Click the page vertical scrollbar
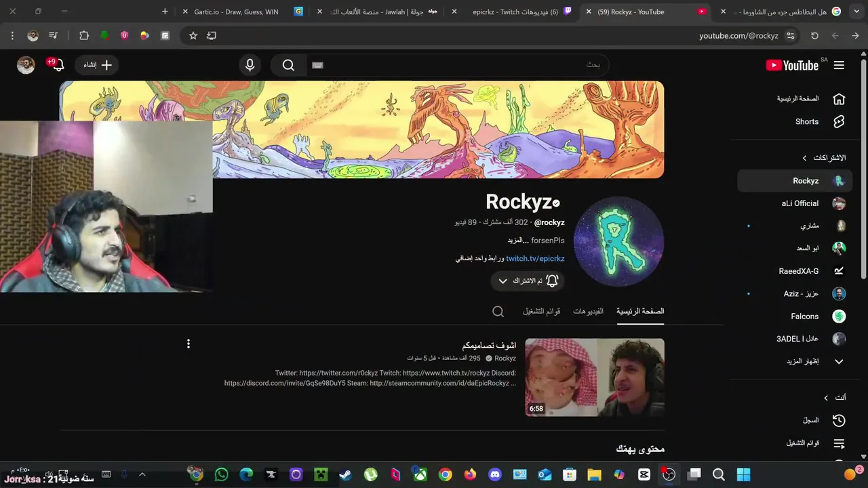 click(x=863, y=169)
